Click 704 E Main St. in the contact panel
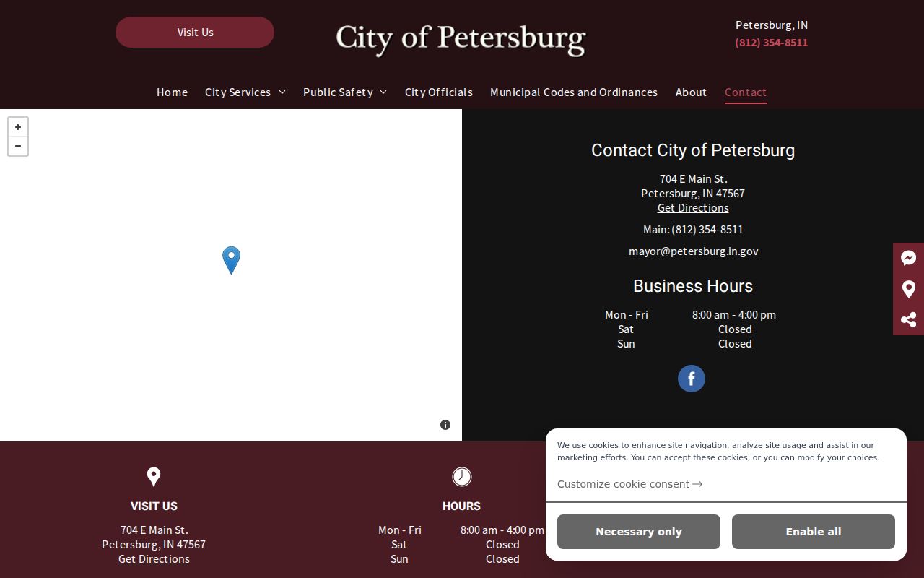 tap(693, 179)
